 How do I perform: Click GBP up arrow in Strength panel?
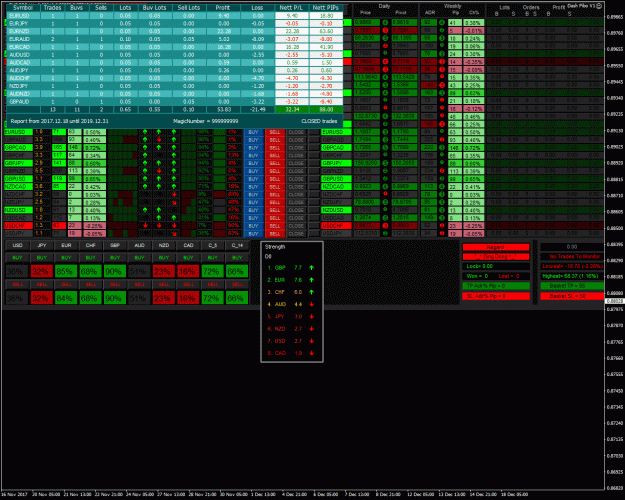[x=311, y=268]
